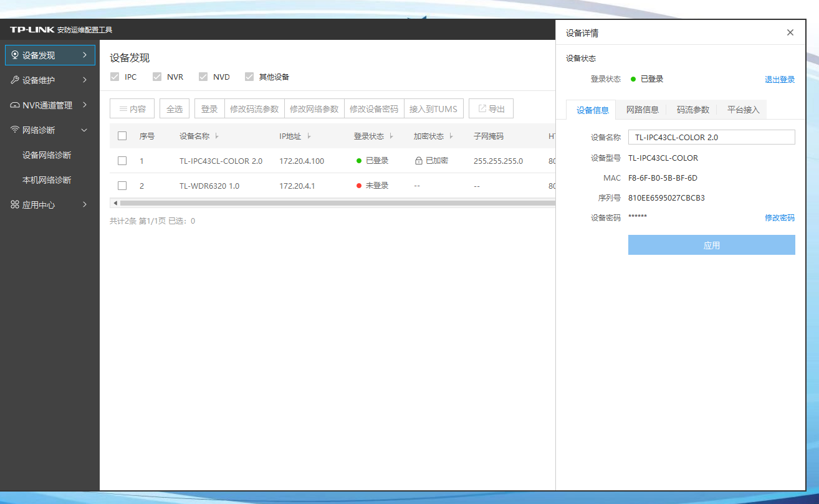The width and height of the screenshot is (819, 504).
Task: Click 修改码流参数 button
Action: 254,108
